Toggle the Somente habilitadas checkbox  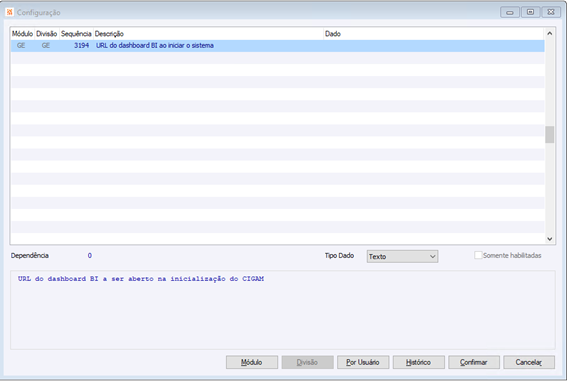point(478,255)
